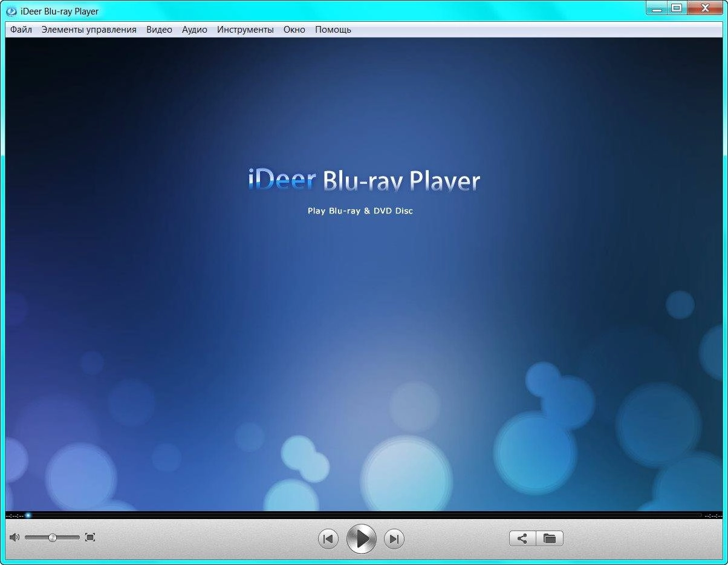This screenshot has height=565, width=728.
Task: Maximize the iDeer Blu-ray Player window
Action: tap(677, 8)
